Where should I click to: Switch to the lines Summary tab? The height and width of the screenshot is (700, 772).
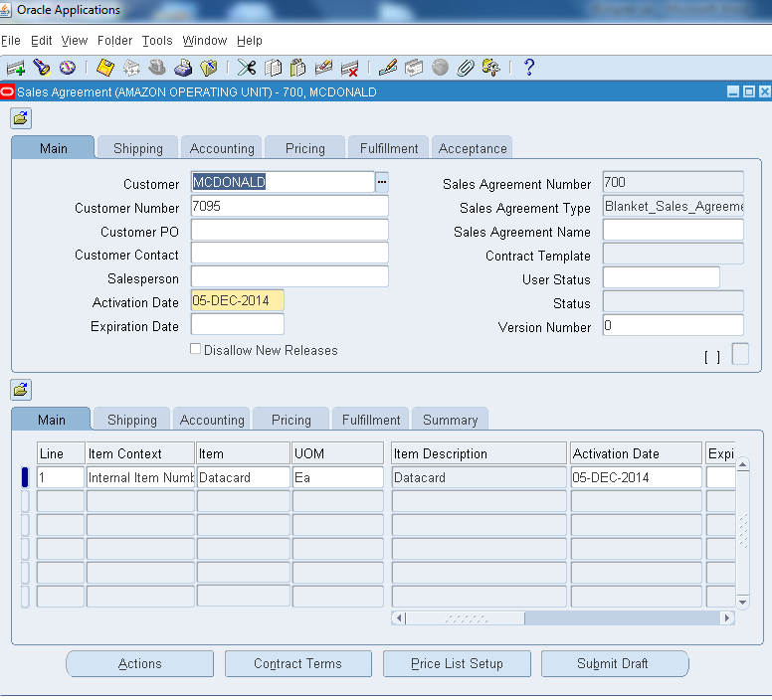(450, 420)
